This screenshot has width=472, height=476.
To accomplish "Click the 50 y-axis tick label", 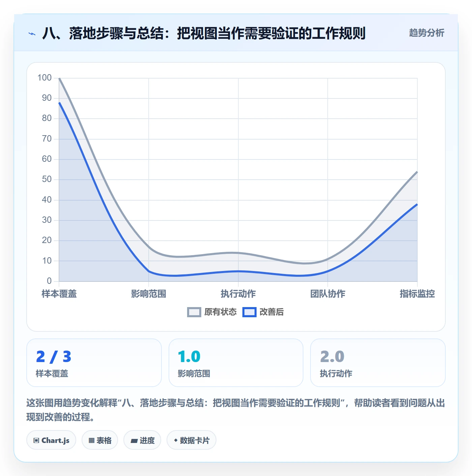I will [x=47, y=179].
